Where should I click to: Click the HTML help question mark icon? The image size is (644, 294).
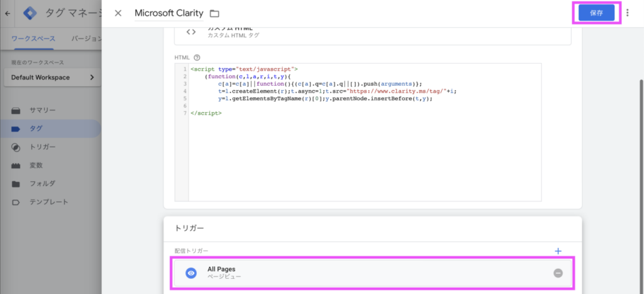(x=197, y=57)
